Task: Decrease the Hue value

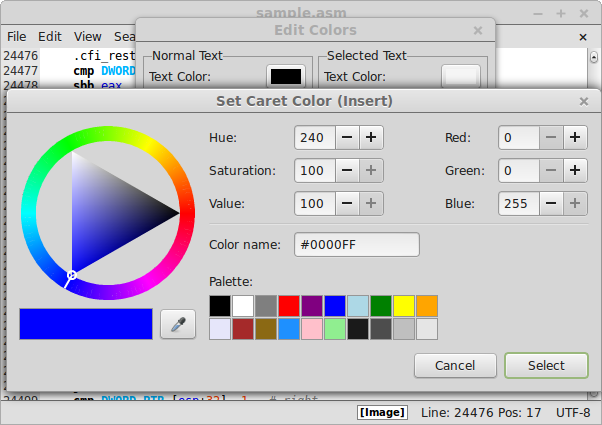Action: click(x=347, y=137)
